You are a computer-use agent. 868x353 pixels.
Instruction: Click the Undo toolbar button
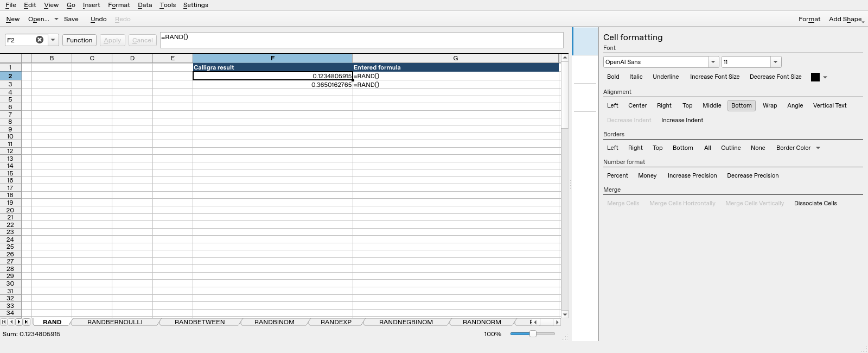click(98, 19)
